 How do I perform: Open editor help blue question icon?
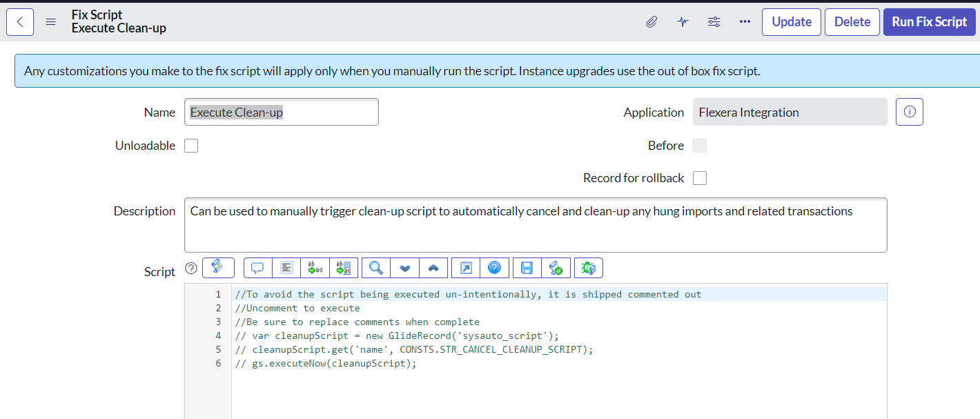coord(495,267)
